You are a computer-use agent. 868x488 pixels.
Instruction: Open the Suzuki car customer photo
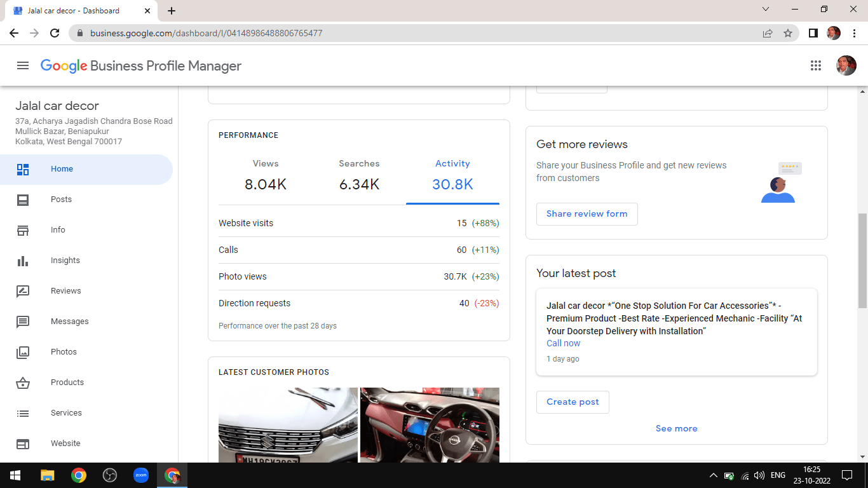[288, 424]
